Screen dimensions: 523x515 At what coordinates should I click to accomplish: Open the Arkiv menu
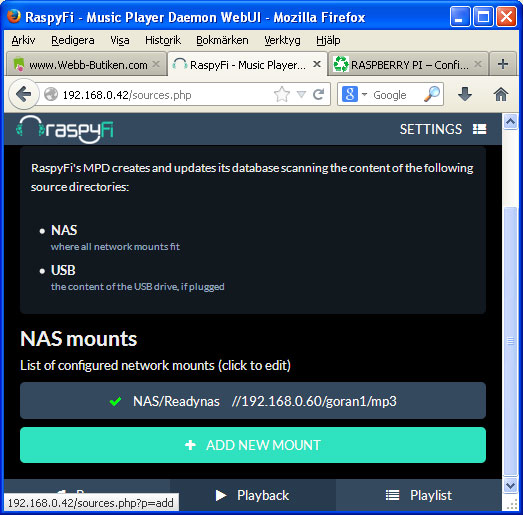point(23,40)
